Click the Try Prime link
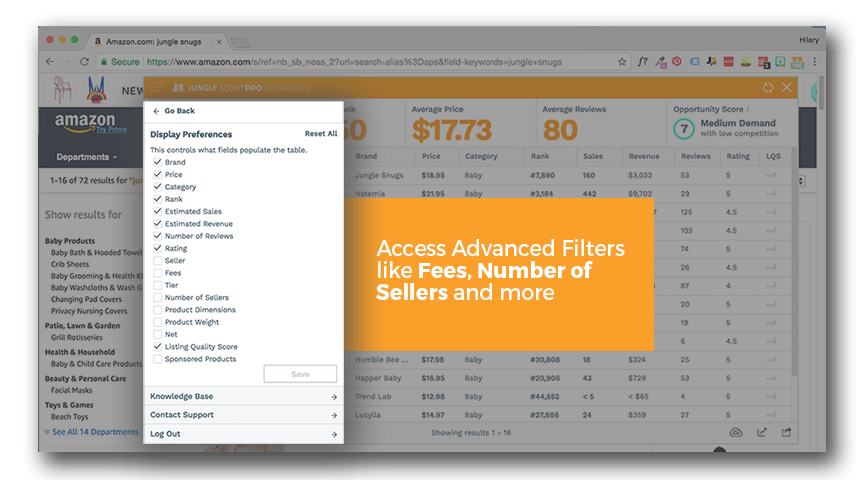Viewport: 865px width, 480px height. (x=111, y=130)
